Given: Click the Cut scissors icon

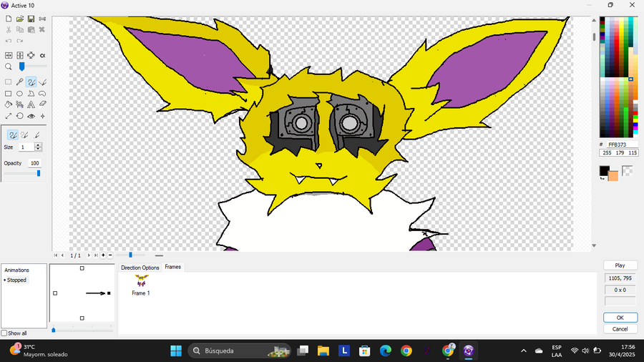Looking at the screenshot, I should 8,29.
